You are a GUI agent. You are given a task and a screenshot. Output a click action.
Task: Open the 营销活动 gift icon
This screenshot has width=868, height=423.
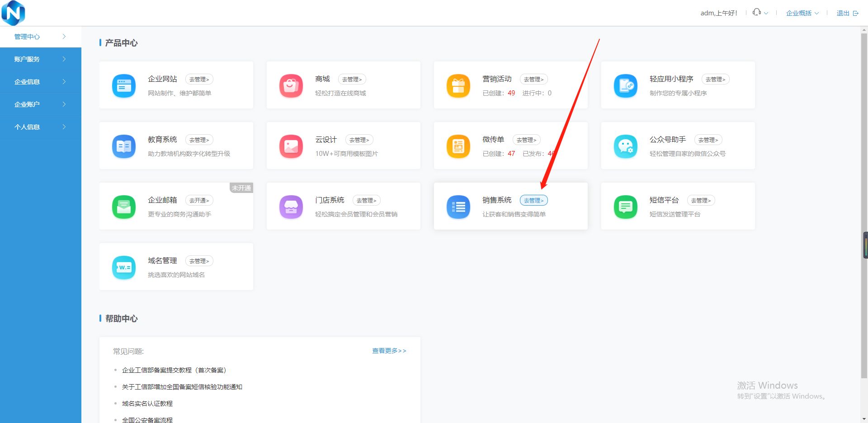point(458,85)
